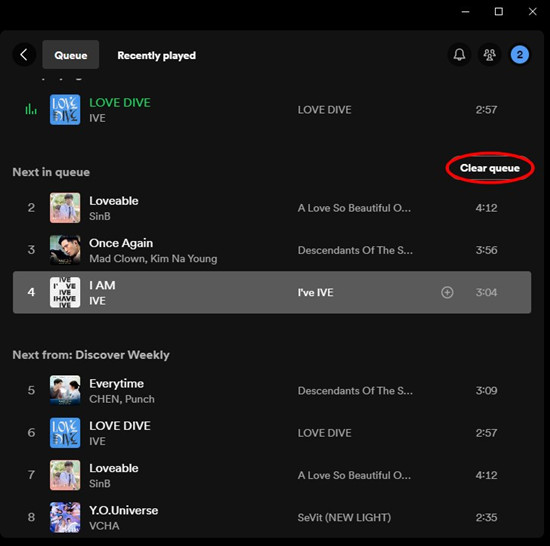Select the Everytime track title
Image resolution: width=550 pixels, height=546 pixels.
click(116, 384)
